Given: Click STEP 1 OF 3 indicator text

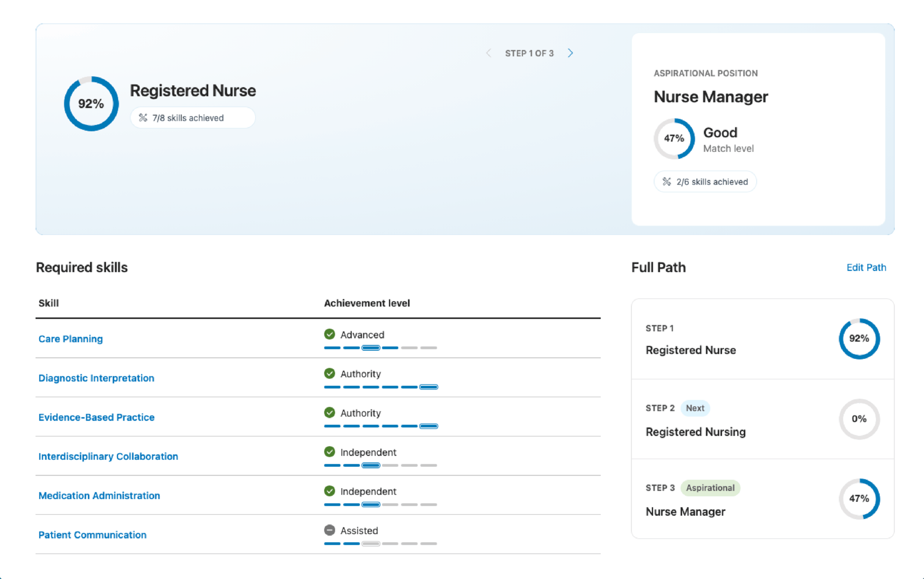Looking at the screenshot, I should coord(529,53).
